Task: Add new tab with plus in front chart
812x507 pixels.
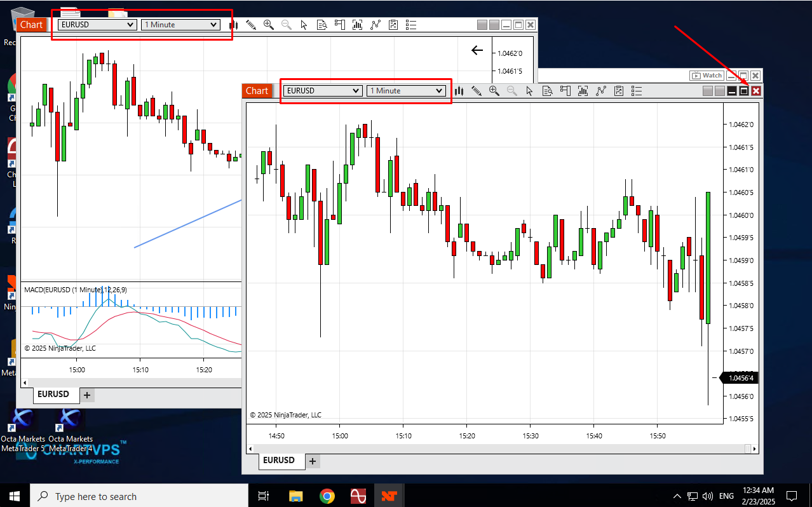Action: (313, 461)
